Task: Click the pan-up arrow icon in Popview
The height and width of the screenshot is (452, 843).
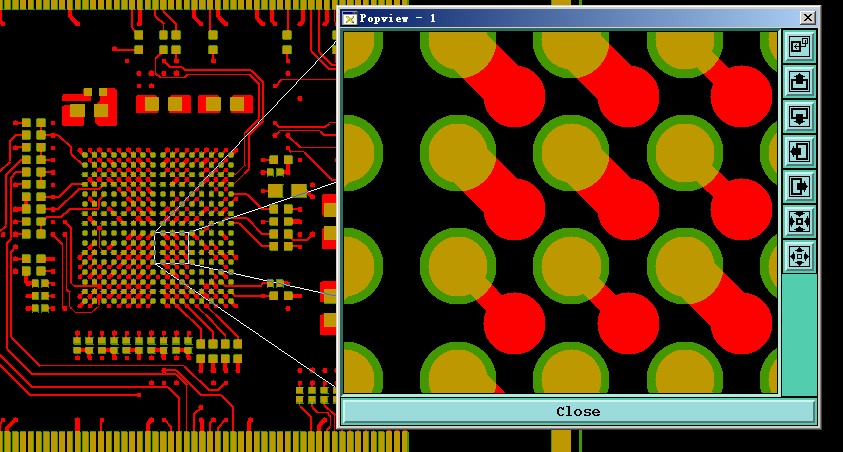Action: (x=799, y=82)
